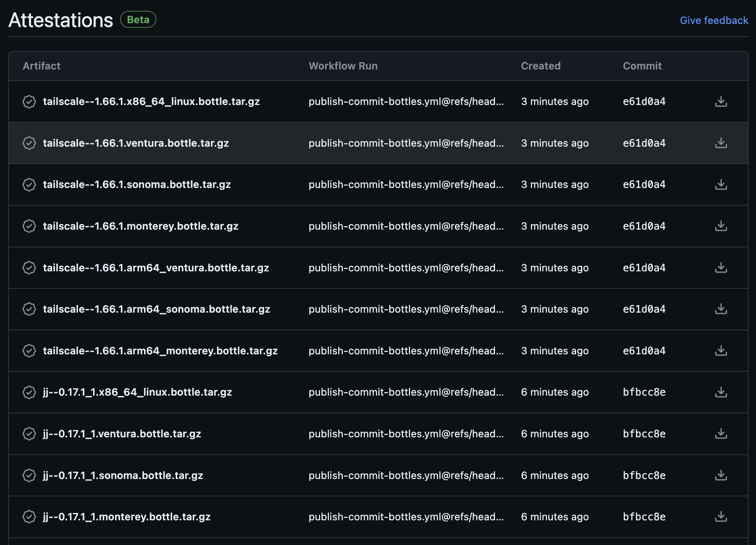Open commit bfbcc8e in jj monterey row
Screen dimensions: 756x545
644,517
